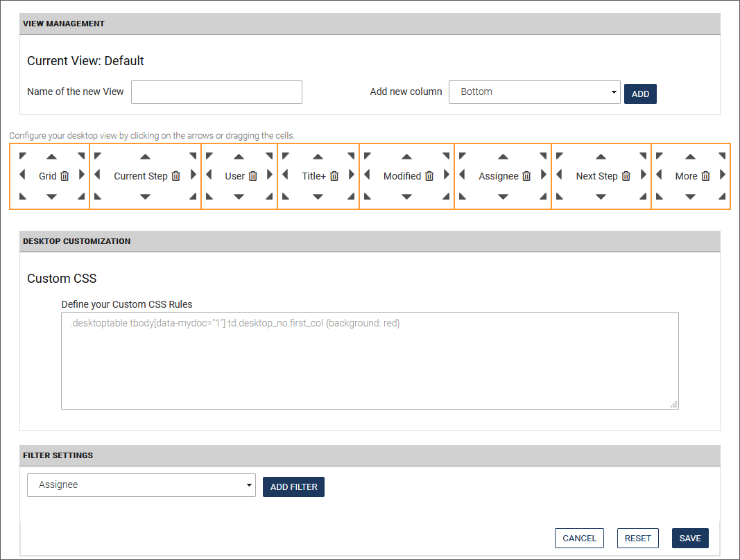The height and width of the screenshot is (560, 740).
Task: Click trash icon beside Next Step
Action: [x=626, y=176]
